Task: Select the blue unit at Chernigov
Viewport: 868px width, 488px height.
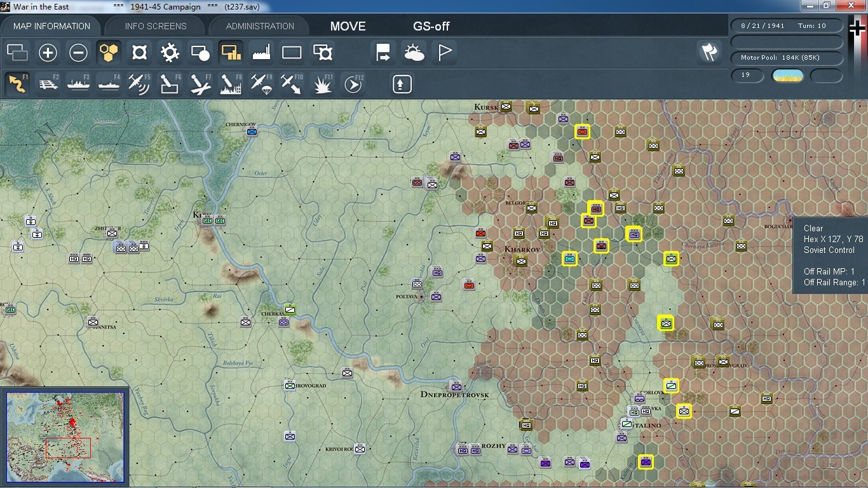Action: (252, 132)
